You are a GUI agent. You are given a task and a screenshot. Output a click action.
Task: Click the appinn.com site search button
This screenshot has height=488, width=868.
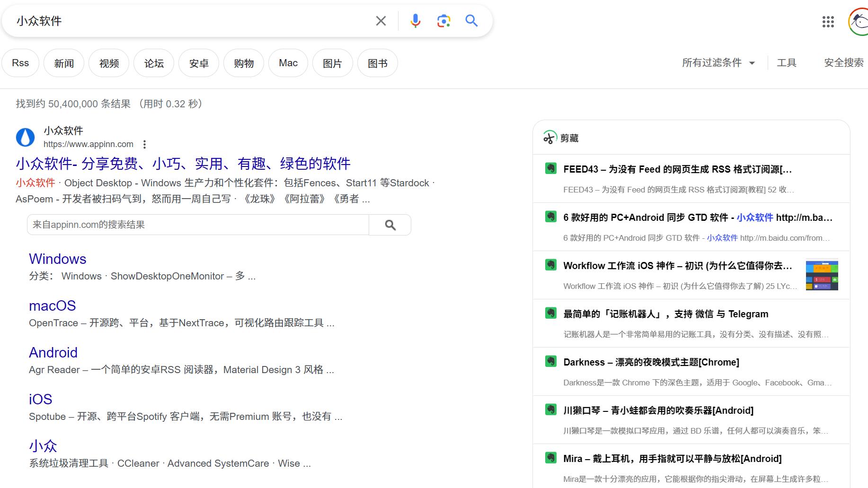(x=390, y=225)
